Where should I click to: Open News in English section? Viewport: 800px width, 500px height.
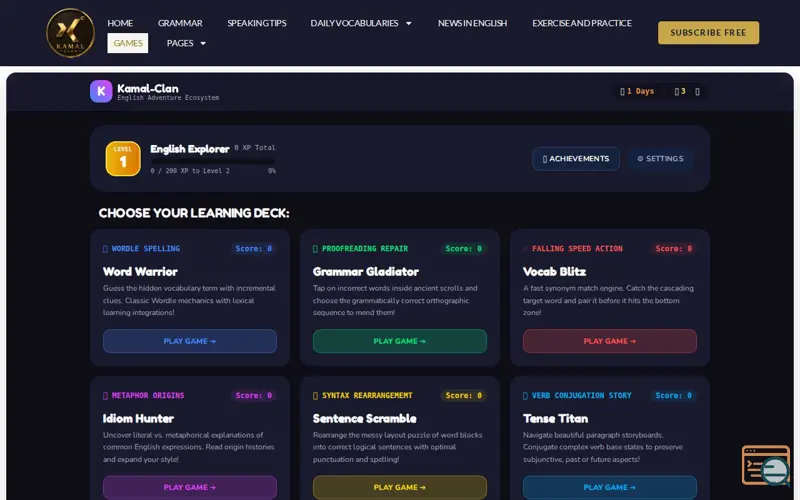(472, 23)
